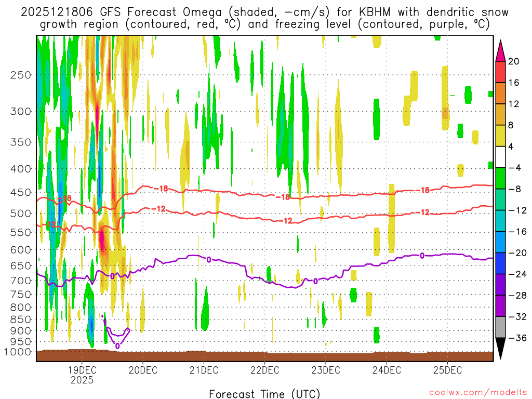
Task: Click the color bar value 16
Action: (514, 83)
